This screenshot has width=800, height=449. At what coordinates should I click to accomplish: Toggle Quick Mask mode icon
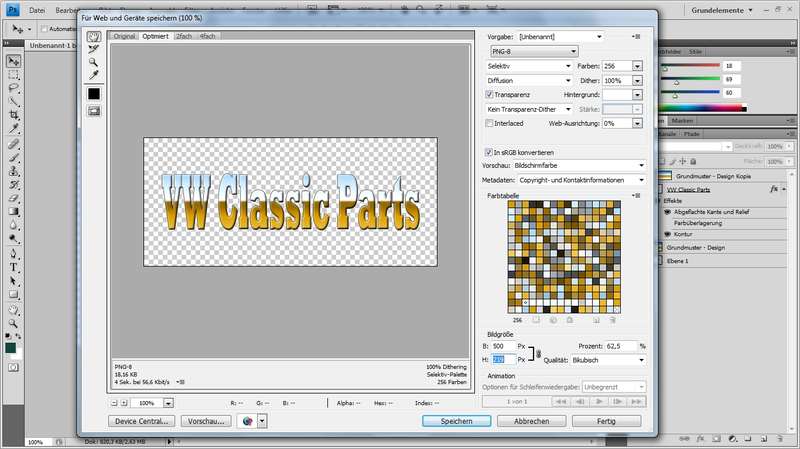coord(13,367)
